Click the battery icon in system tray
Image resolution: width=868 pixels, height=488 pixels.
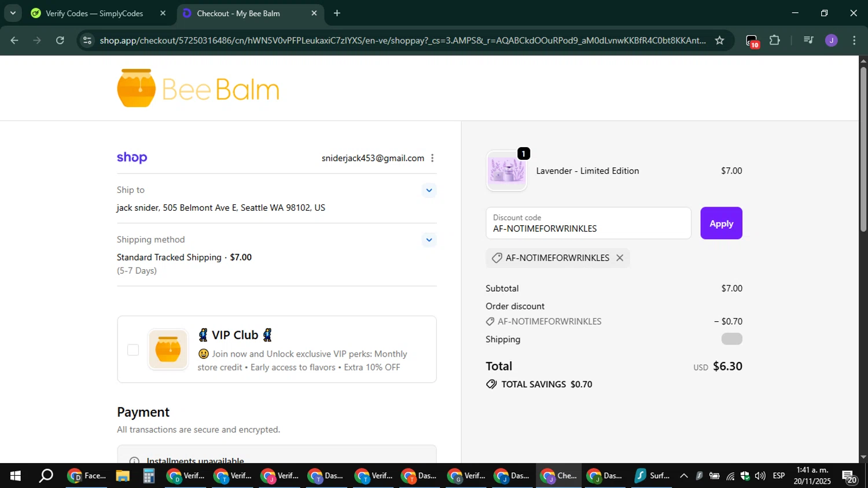pos(715,476)
